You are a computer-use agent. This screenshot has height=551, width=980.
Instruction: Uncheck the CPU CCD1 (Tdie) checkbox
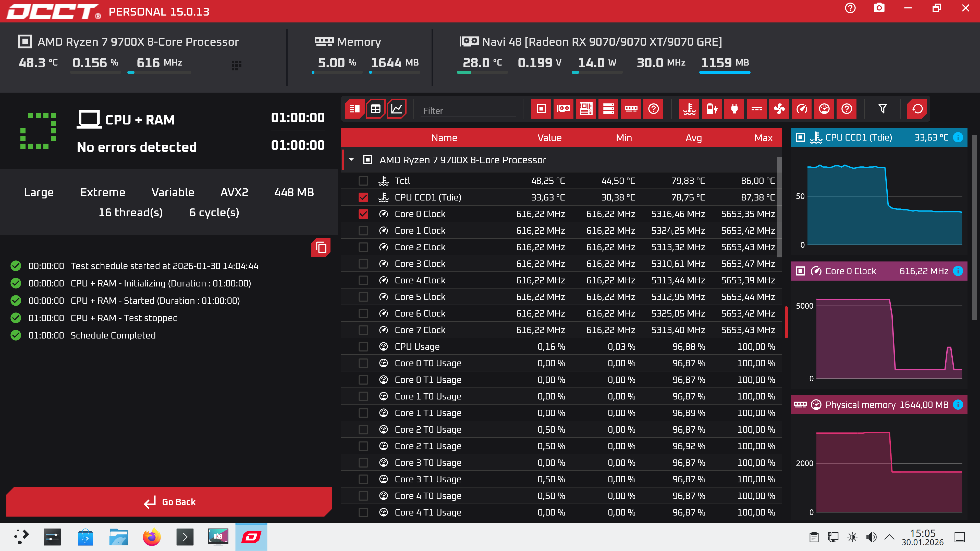(x=363, y=197)
